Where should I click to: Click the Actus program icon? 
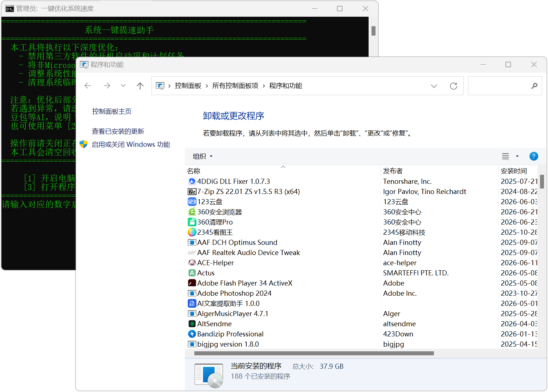click(192, 273)
